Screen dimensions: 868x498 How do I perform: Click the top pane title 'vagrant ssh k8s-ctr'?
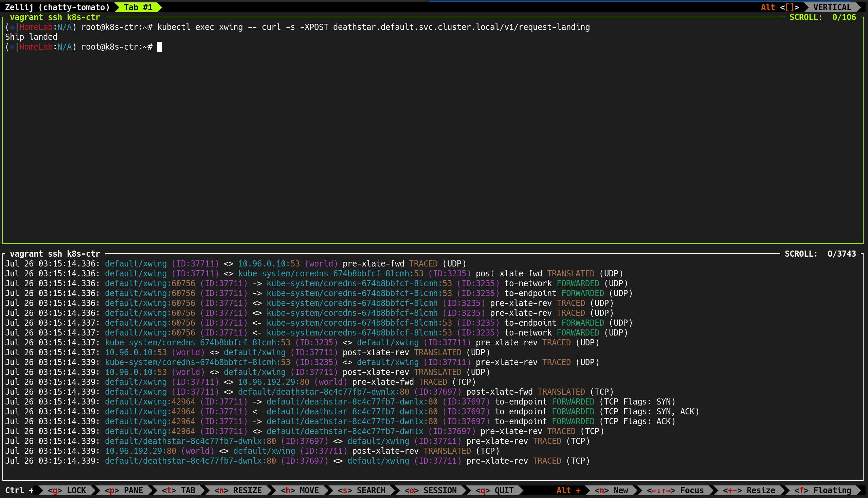(55, 17)
